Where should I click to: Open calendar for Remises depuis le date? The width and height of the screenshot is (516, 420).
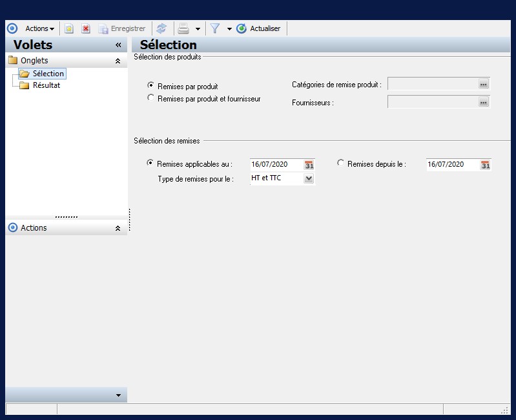pyautogui.click(x=486, y=165)
